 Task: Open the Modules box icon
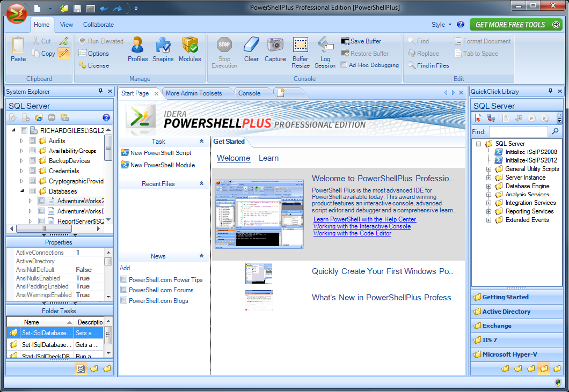(x=190, y=45)
